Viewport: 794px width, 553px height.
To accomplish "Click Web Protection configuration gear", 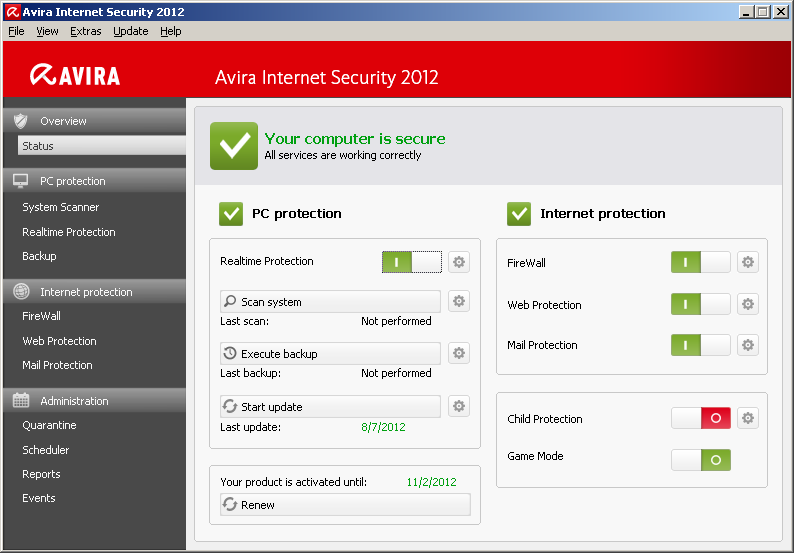I will point(747,304).
